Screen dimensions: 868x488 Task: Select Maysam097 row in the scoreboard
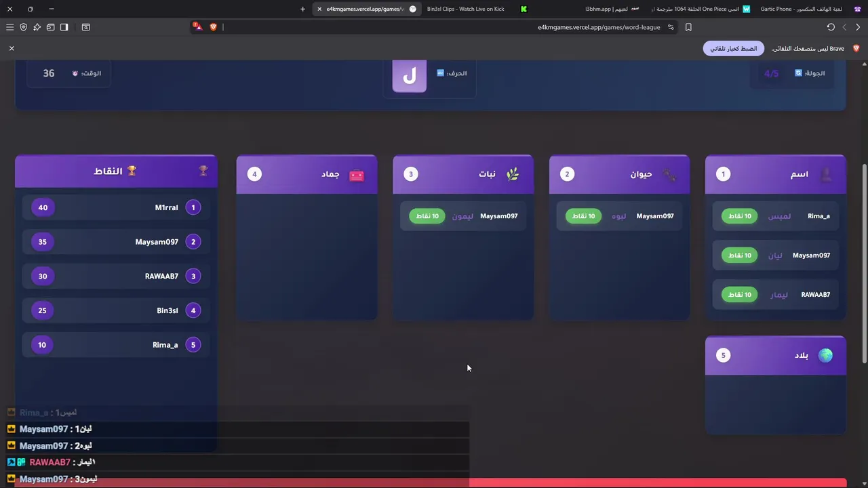tap(116, 242)
